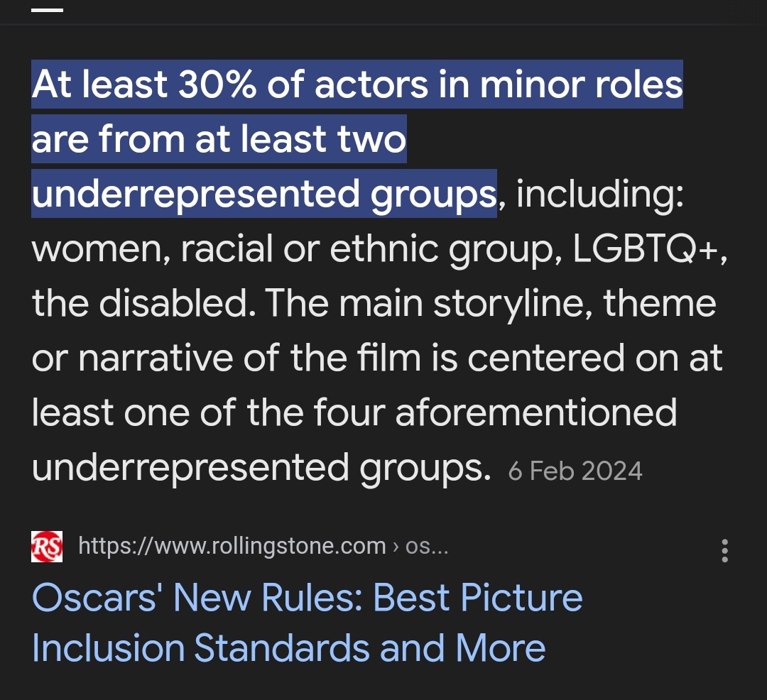This screenshot has height=700, width=767.
Task: Click 'least one of the four aforementioned' line
Action: tap(354, 412)
